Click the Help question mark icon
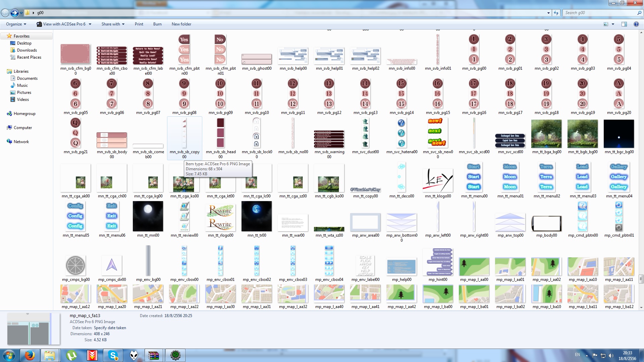This screenshot has width=644, height=362. click(636, 24)
